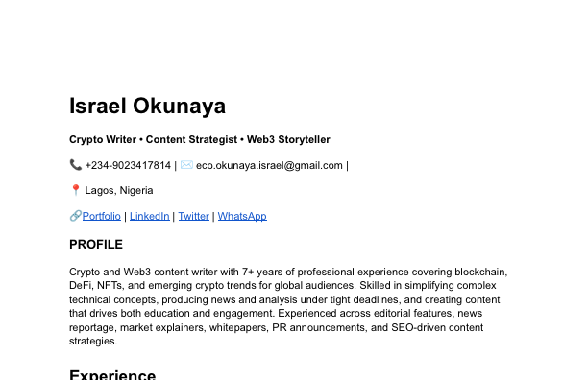588x380 pixels.
Task: Click the red location pin icon
Action: point(75,190)
